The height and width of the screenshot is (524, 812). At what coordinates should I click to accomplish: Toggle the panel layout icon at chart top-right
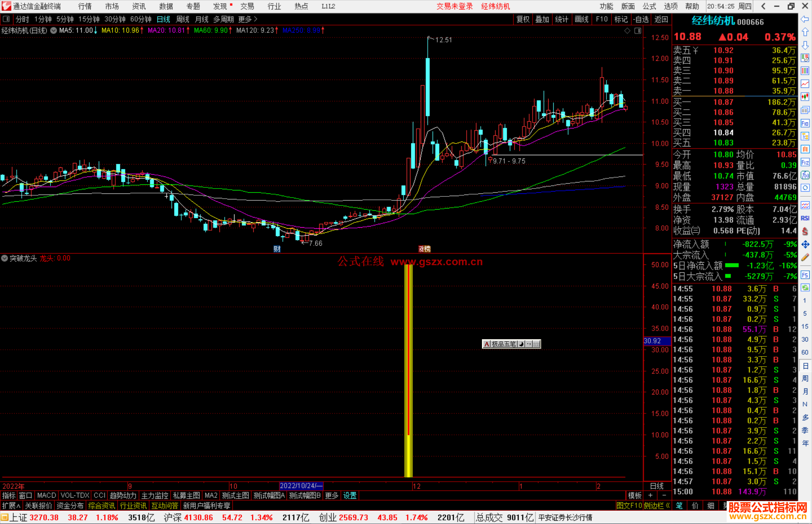[638, 31]
